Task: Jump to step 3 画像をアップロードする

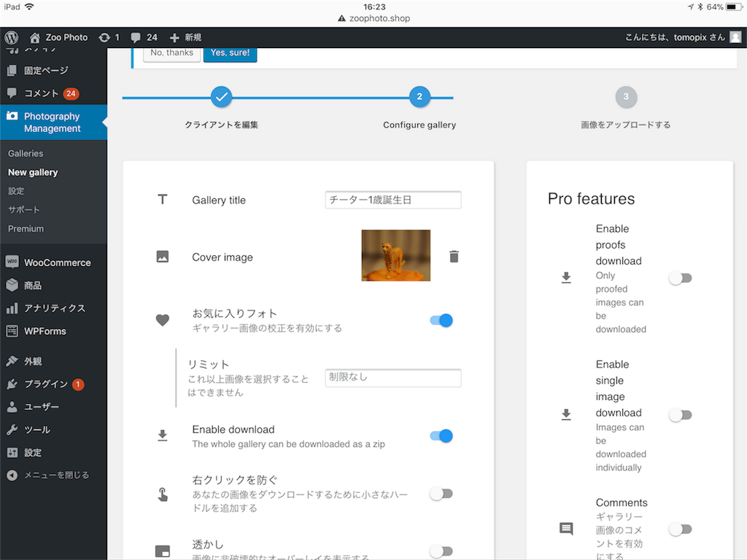Action: click(626, 97)
